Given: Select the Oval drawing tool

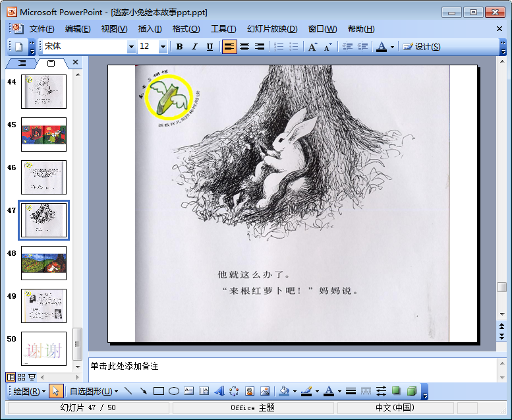Looking at the screenshot, I should (x=174, y=391).
